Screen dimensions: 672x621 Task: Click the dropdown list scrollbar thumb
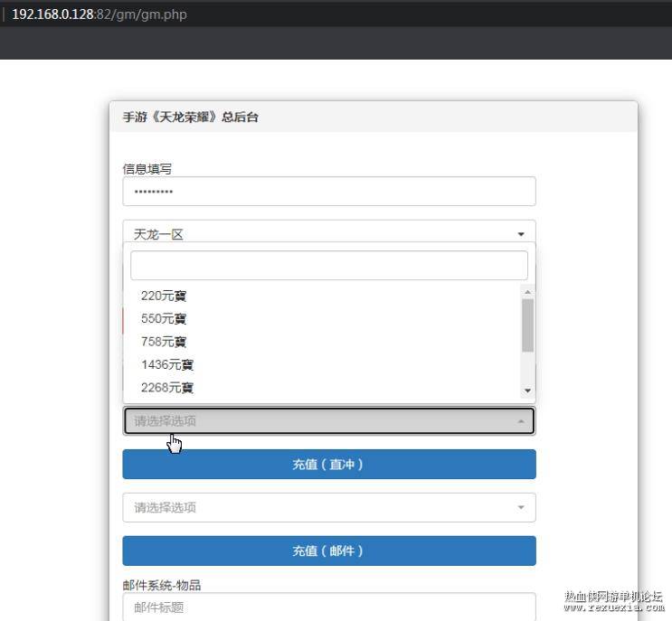pos(527,325)
